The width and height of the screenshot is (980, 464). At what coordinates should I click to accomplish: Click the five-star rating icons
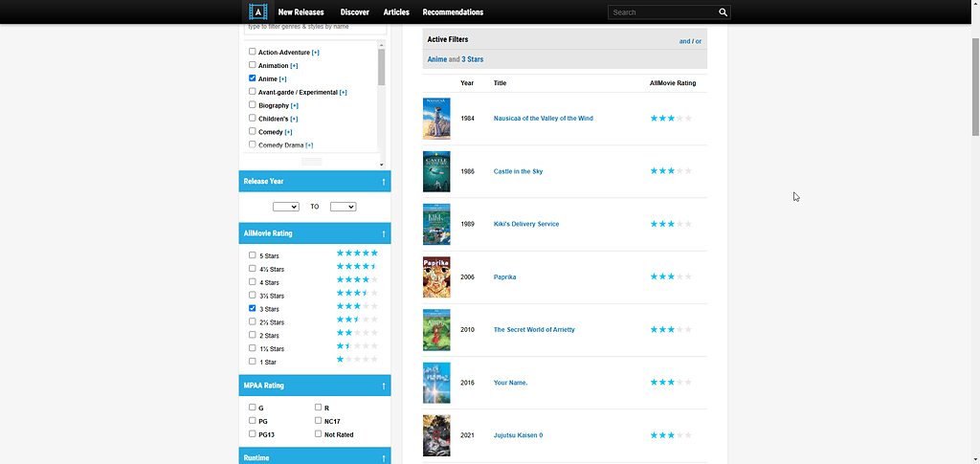(358, 253)
